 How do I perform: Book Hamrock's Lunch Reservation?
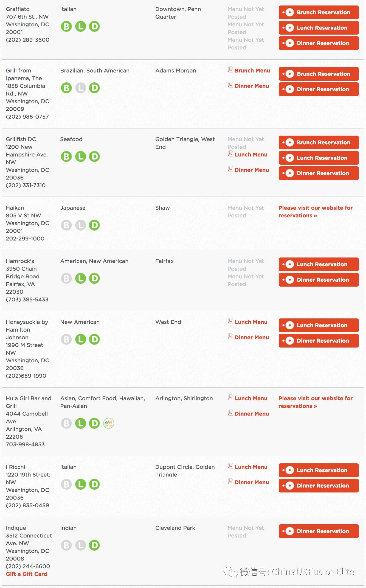pyautogui.click(x=319, y=264)
